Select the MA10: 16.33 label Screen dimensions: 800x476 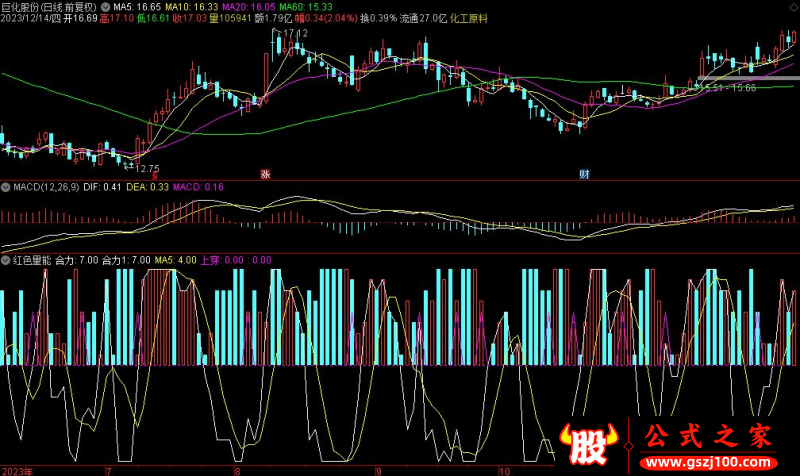point(191,7)
